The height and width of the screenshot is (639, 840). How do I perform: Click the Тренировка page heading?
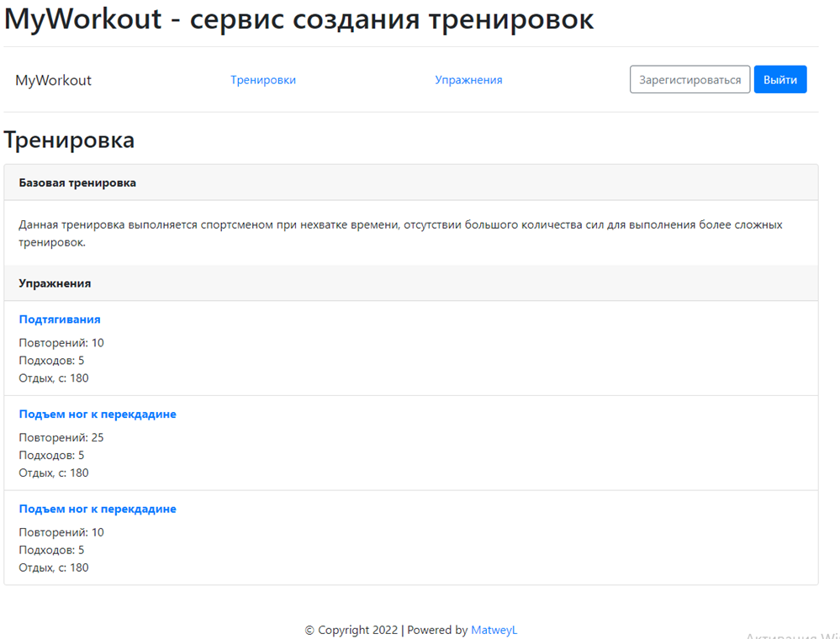pos(69,140)
